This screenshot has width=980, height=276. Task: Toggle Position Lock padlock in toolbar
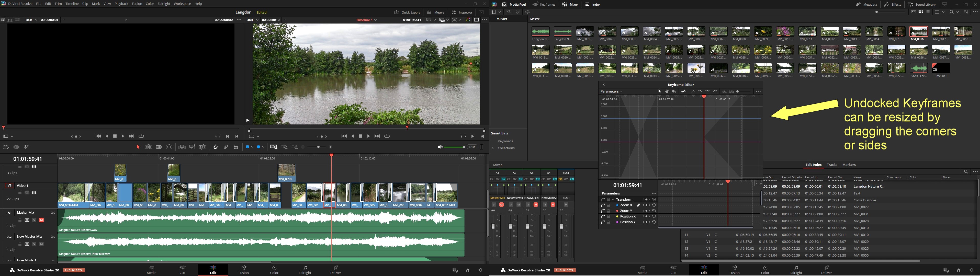pyautogui.click(x=236, y=147)
